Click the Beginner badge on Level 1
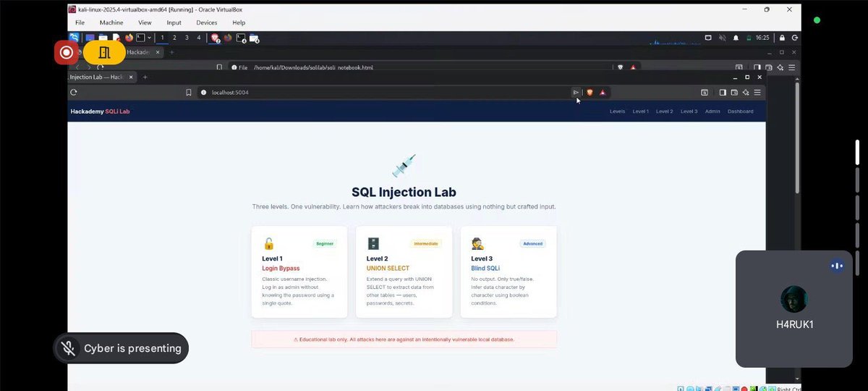 pos(325,244)
